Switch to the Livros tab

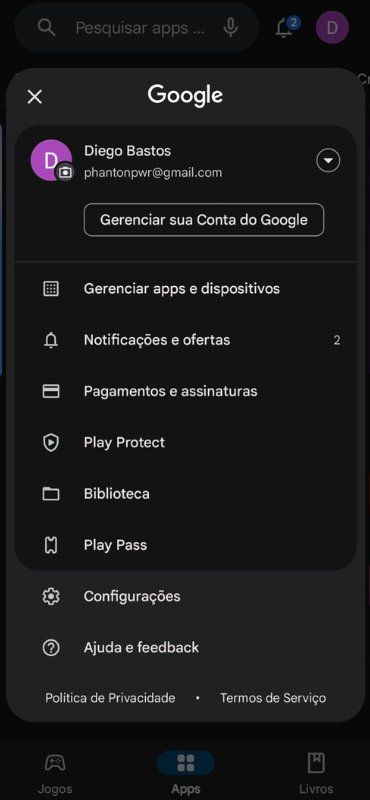tap(316, 773)
